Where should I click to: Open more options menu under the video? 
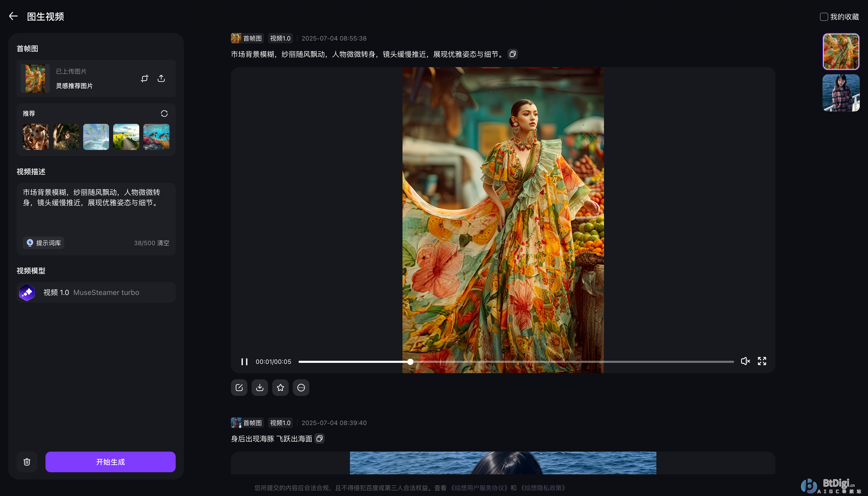point(301,387)
